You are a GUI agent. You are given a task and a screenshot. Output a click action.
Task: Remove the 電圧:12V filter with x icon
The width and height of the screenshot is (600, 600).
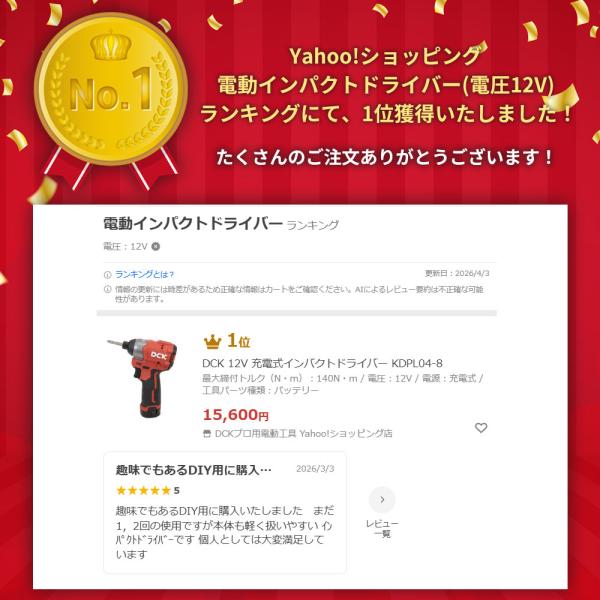point(155,246)
